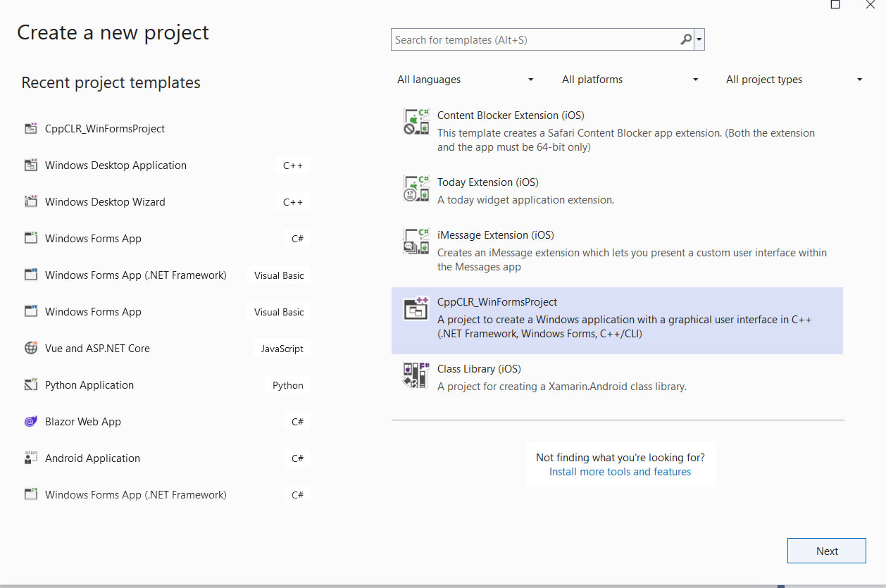
Task: Click the Android Application icon in recents
Action: tap(31, 458)
